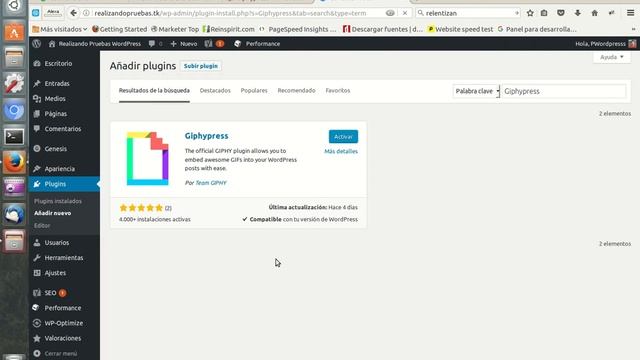Click the bookmark star icon
This screenshot has width=640, height=360.
(530, 13)
